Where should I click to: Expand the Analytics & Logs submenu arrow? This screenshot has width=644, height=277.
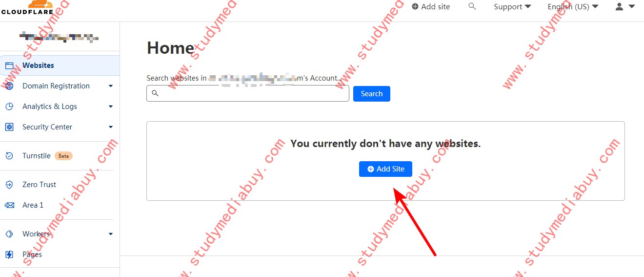coord(111,107)
